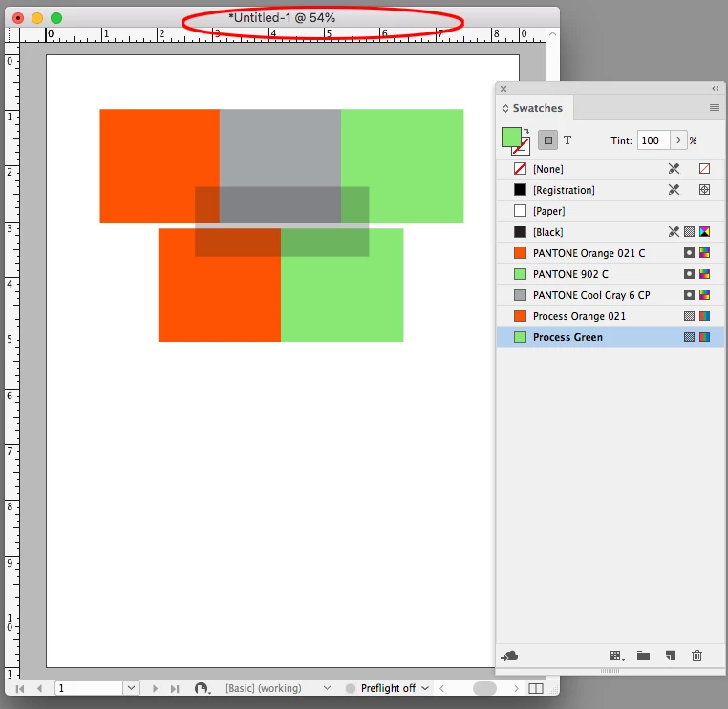Click Add swatch to CC Library cloud icon
The height and width of the screenshot is (709, 728).
coord(509,655)
